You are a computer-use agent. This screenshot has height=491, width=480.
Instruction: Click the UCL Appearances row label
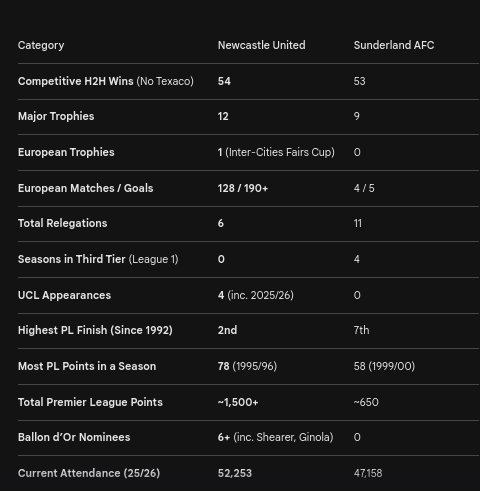click(x=64, y=295)
